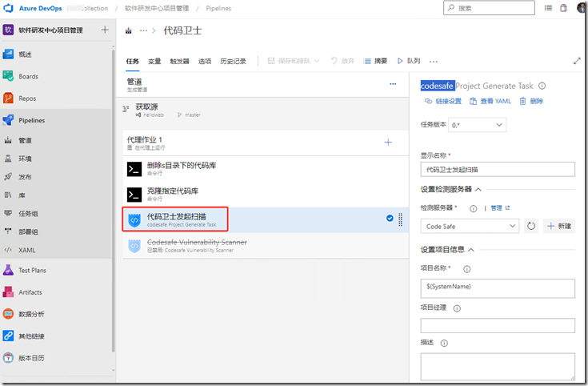Click the 描述 text area

pyautogui.click(x=498, y=367)
